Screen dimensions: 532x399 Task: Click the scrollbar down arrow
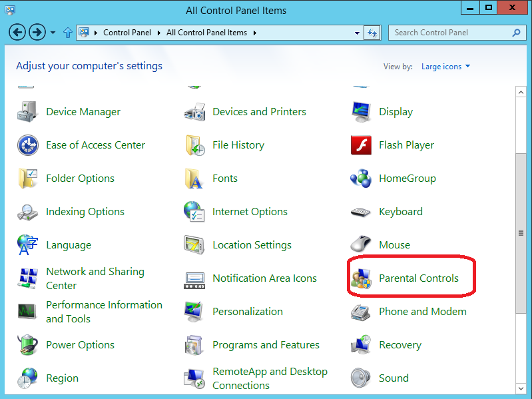click(x=521, y=388)
